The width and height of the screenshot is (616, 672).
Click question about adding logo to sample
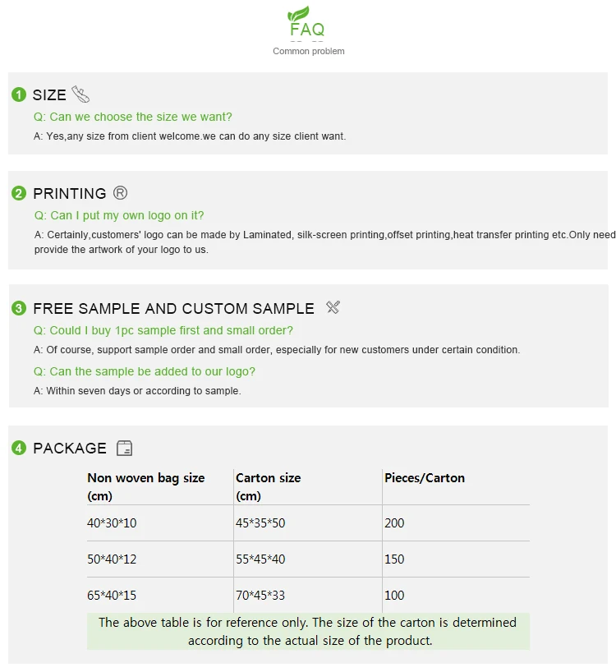click(x=144, y=371)
